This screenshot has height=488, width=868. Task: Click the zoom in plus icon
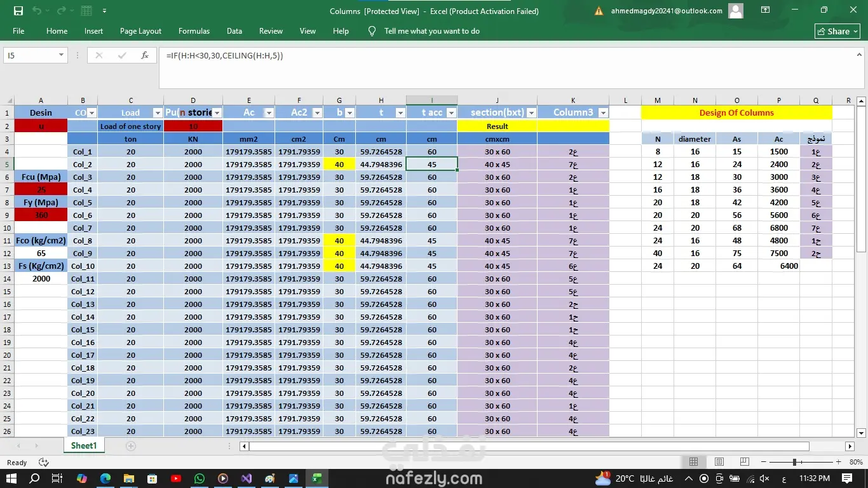click(838, 462)
